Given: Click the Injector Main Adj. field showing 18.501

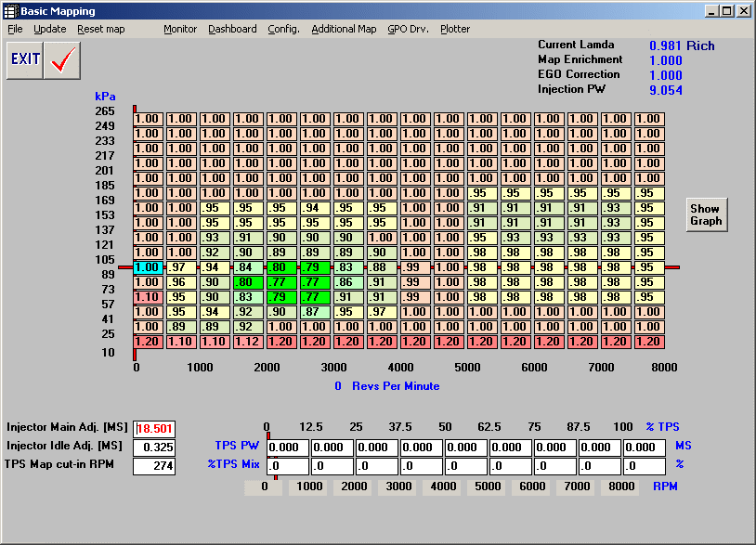Looking at the screenshot, I should pyautogui.click(x=154, y=429).
